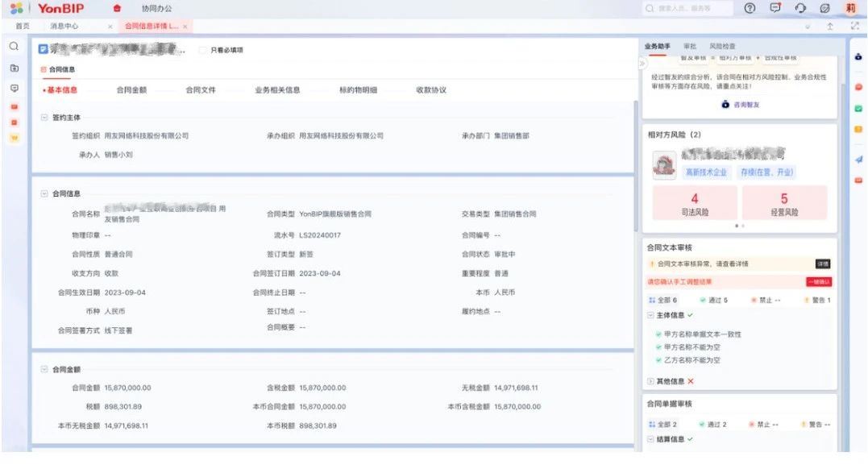
Task: Expand the 其他信息 review group
Action: (651, 381)
